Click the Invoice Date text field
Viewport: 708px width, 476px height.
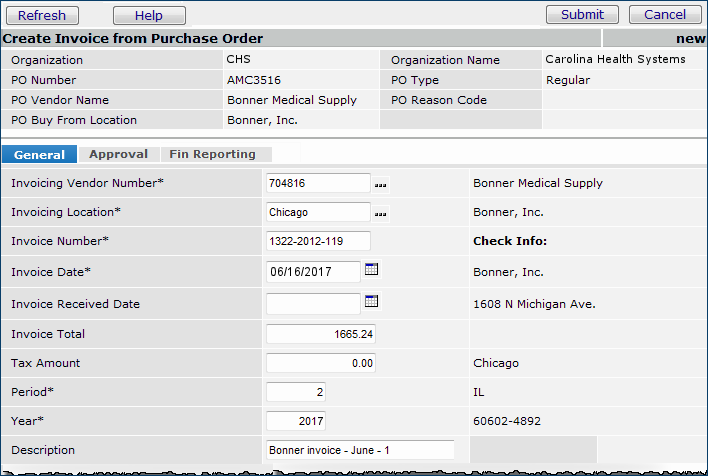[x=313, y=271]
